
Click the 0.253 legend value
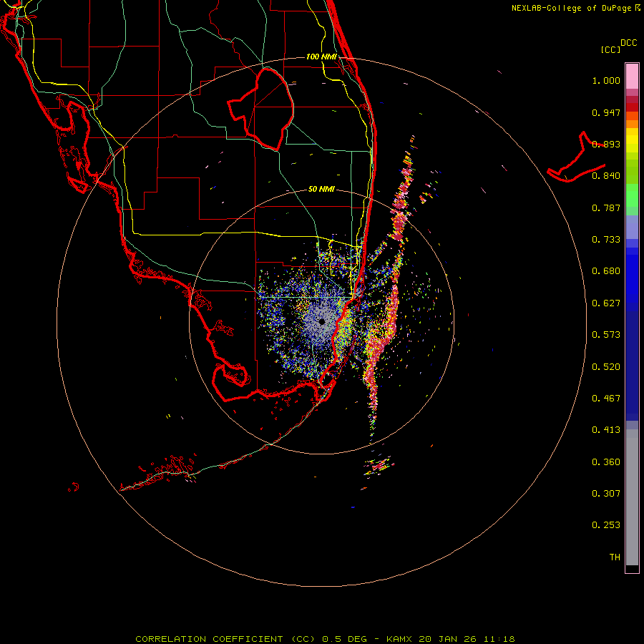(606, 525)
